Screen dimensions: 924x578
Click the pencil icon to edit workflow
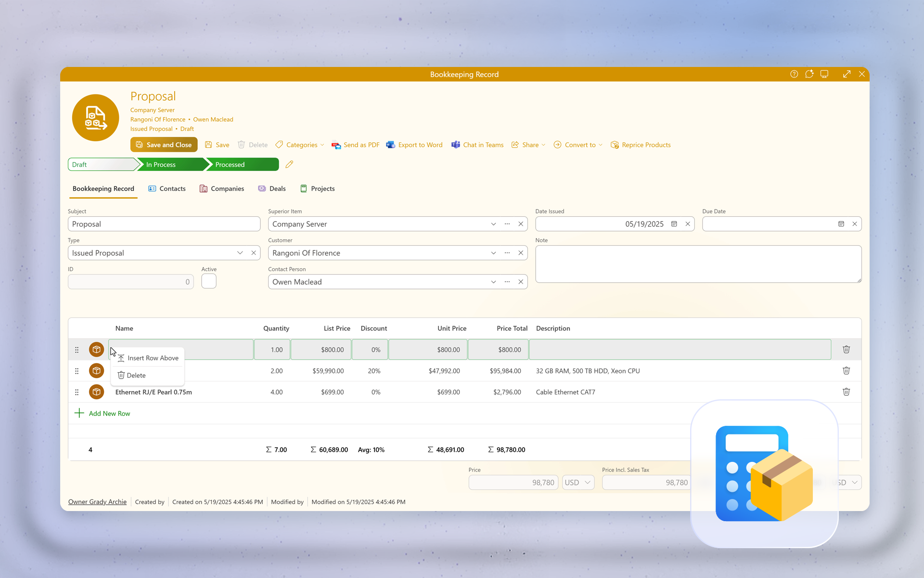pos(289,164)
